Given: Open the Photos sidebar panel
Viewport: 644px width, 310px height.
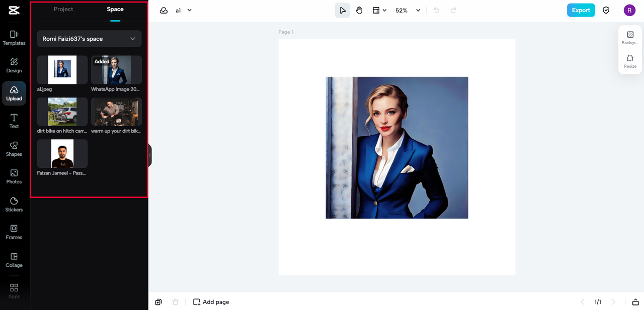Looking at the screenshot, I should pos(14,176).
